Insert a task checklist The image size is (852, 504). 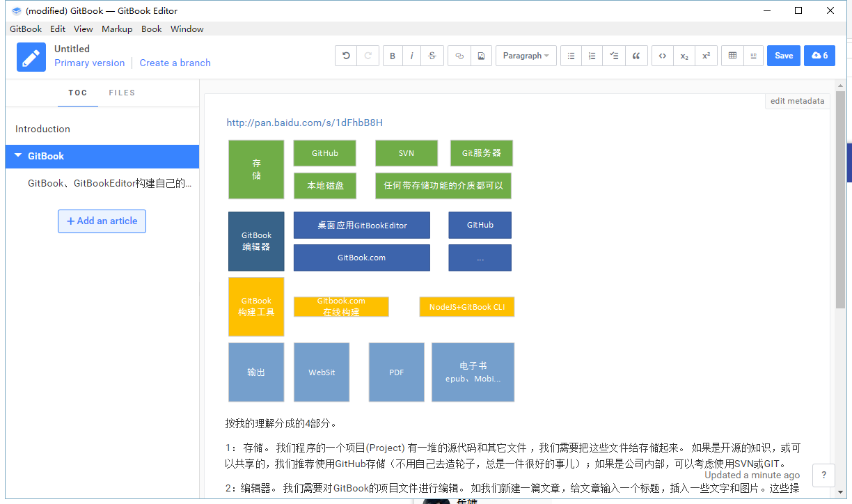613,56
